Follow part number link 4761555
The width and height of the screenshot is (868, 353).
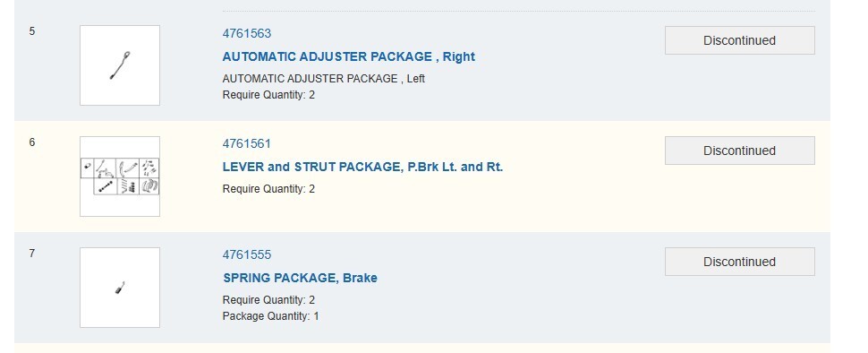click(247, 255)
